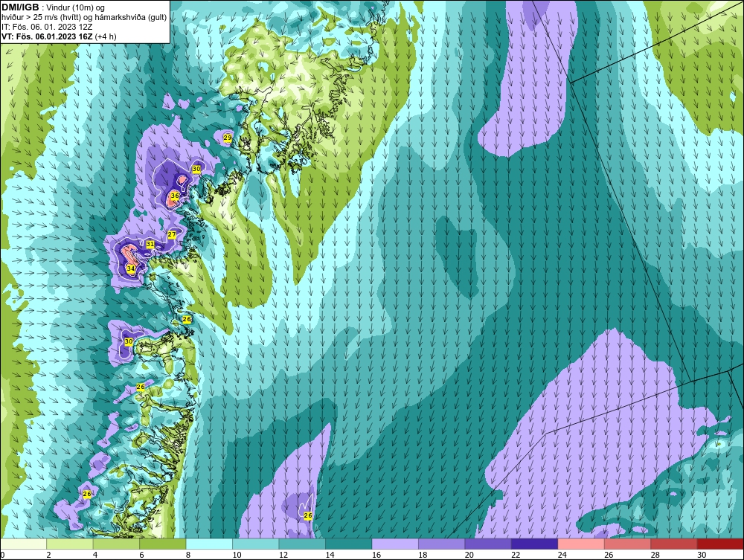The width and height of the screenshot is (744, 560).
Task: Select the 14–16 m/s dark teal legend segment
Action: point(349,544)
